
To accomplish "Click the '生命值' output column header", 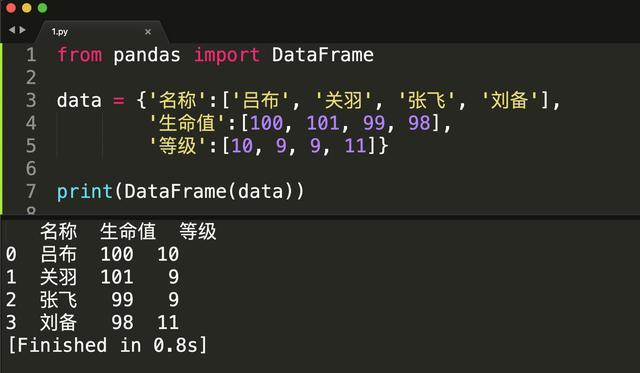I will [128, 231].
